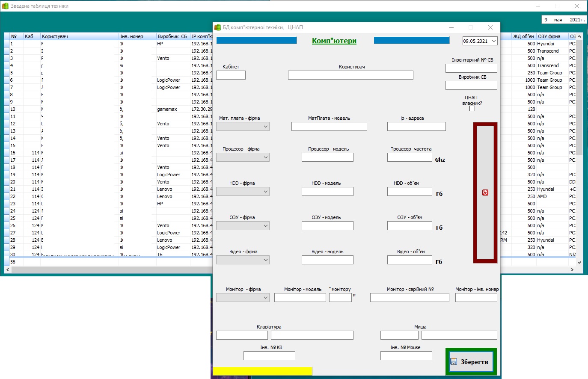Select the Монітор - модель field
Viewport: 588px width, 379px height.
point(300,298)
